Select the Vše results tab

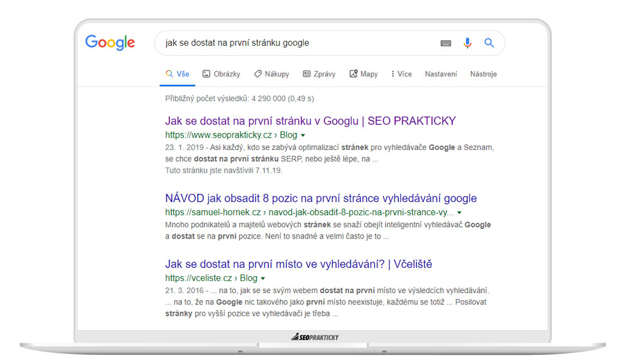[178, 74]
